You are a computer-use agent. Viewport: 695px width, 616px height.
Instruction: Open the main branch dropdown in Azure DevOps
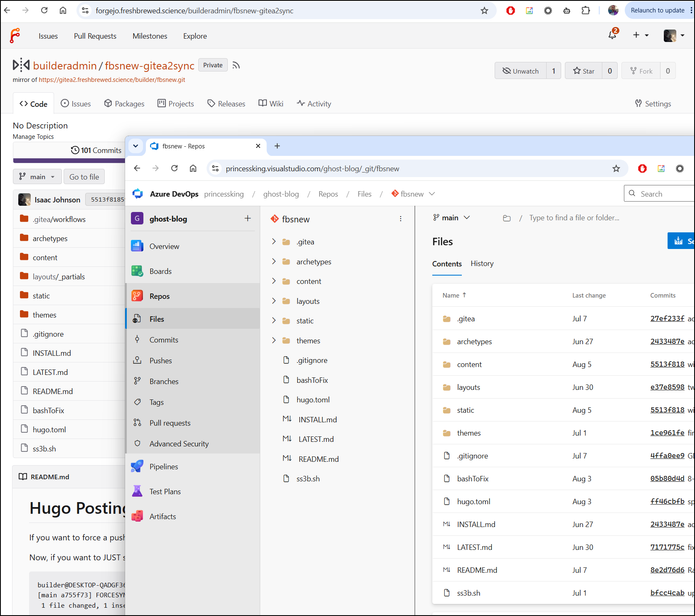451,218
